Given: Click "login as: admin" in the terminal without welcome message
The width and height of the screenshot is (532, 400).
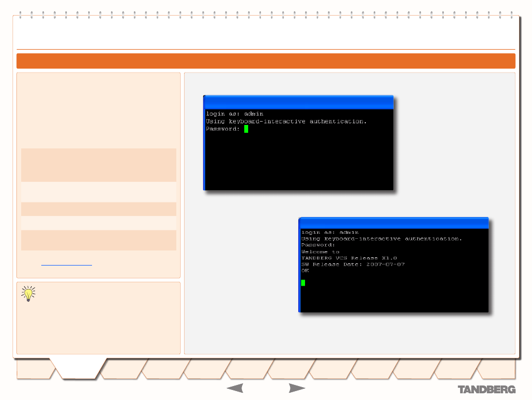Looking at the screenshot, I should click(234, 114).
